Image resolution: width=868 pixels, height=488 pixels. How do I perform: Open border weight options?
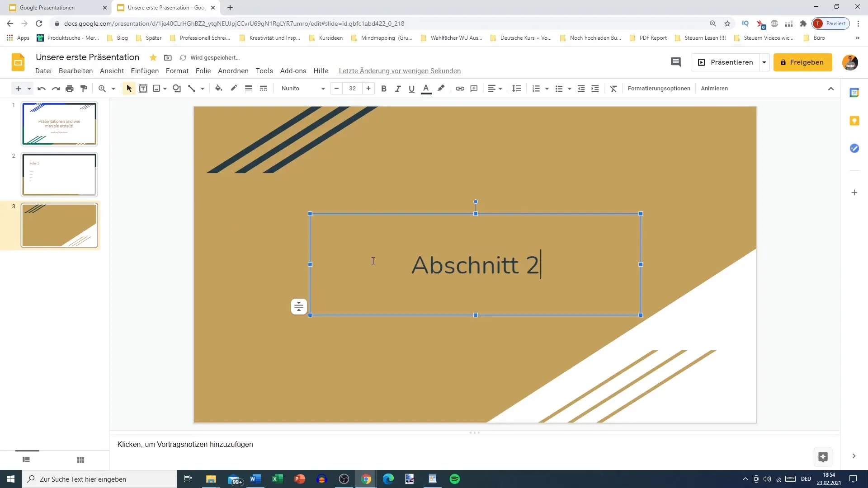point(248,89)
